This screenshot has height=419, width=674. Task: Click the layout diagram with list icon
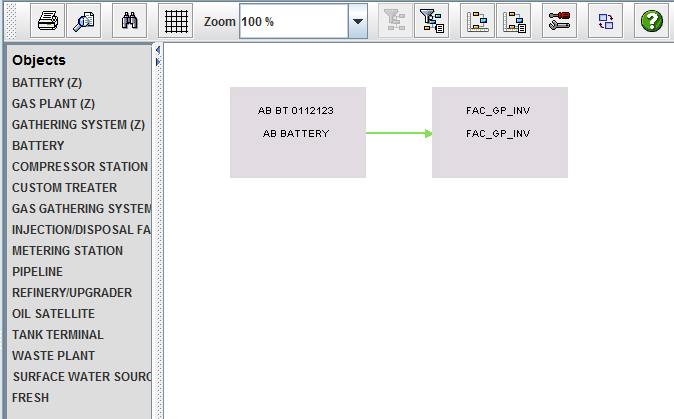[514, 21]
